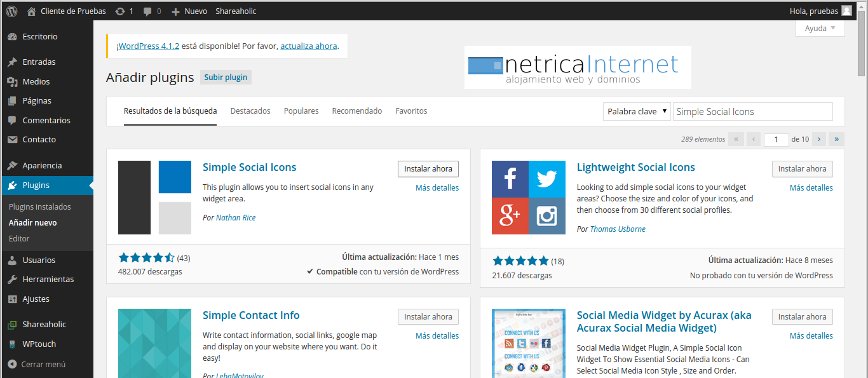Open author Thomas Usborne's link
The width and height of the screenshot is (868, 378).
(x=618, y=229)
